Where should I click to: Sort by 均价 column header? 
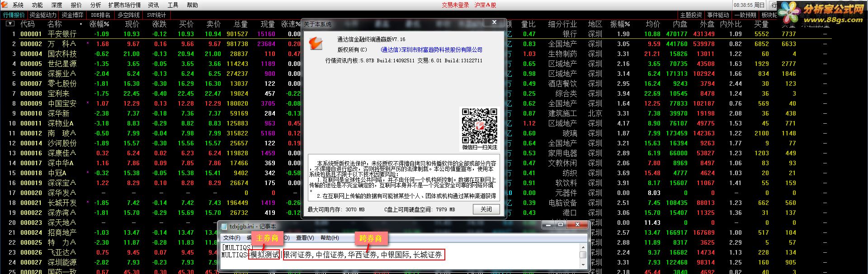point(653,24)
